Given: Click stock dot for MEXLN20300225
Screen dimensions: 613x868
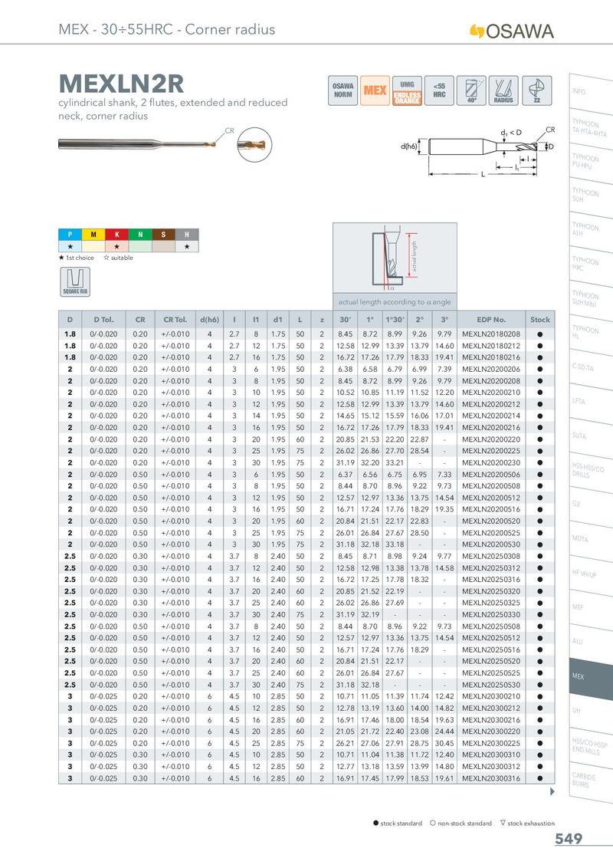Looking at the screenshot, I should coord(540,744).
